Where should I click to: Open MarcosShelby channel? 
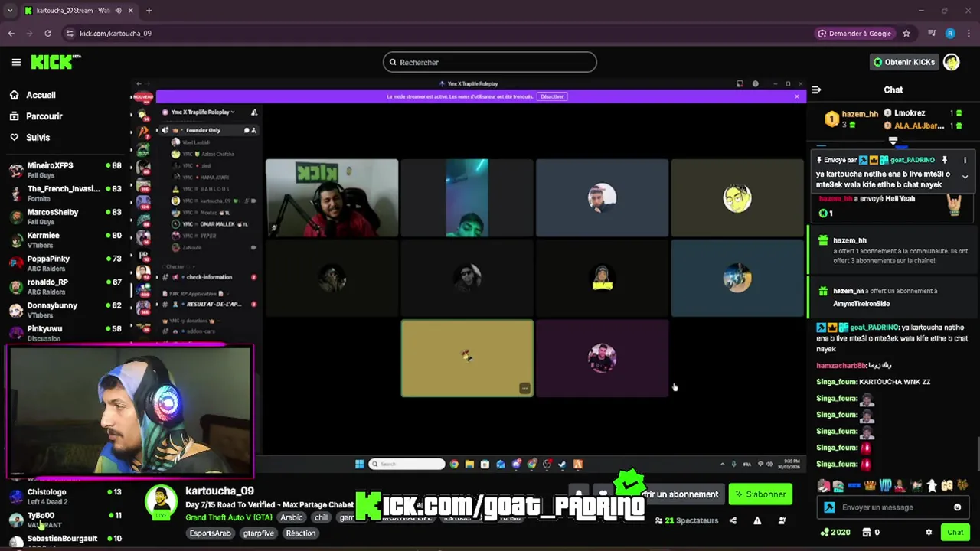pos(64,217)
